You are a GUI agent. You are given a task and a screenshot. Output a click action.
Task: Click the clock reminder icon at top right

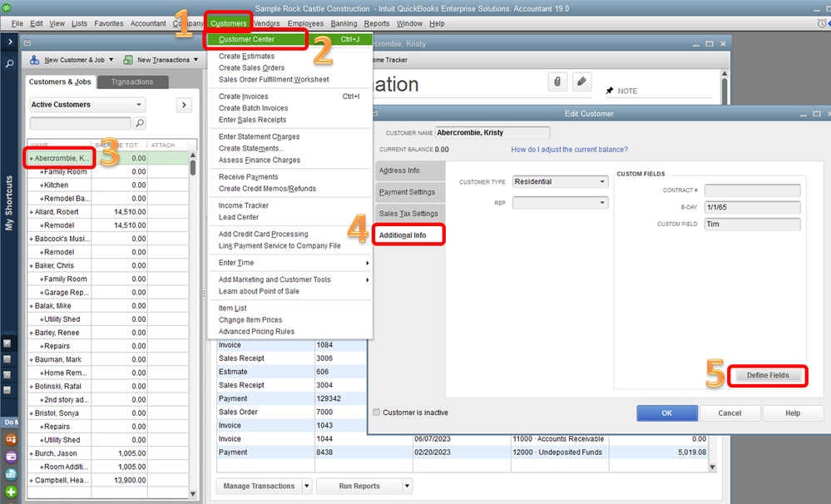coord(822,23)
